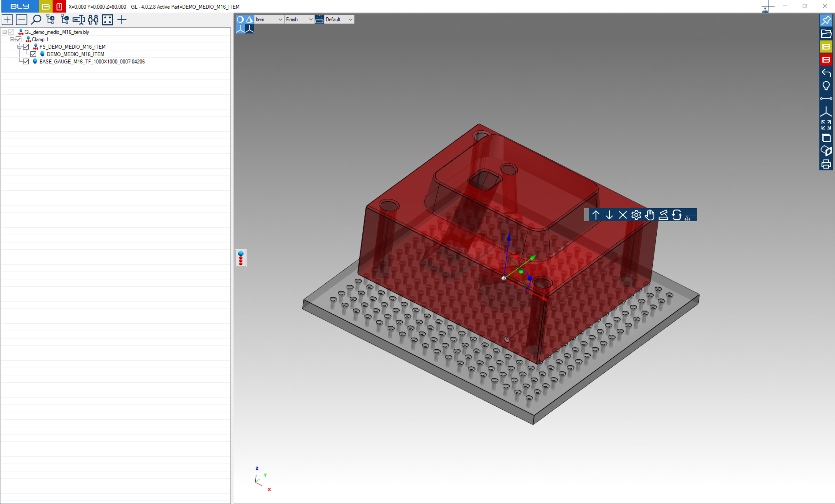Click the down arrow in floating toolbar

(x=609, y=215)
